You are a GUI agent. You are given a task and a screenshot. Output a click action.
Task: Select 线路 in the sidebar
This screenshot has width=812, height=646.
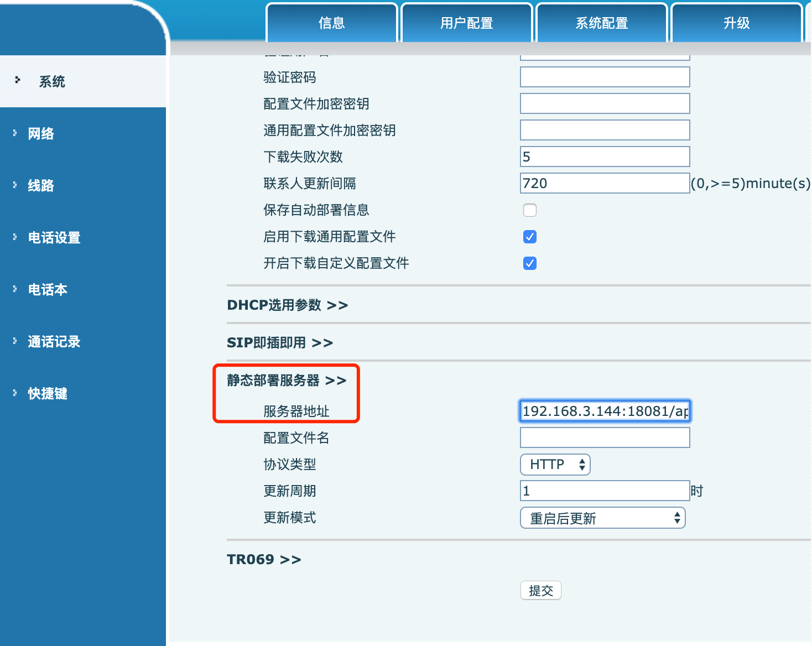(41, 186)
